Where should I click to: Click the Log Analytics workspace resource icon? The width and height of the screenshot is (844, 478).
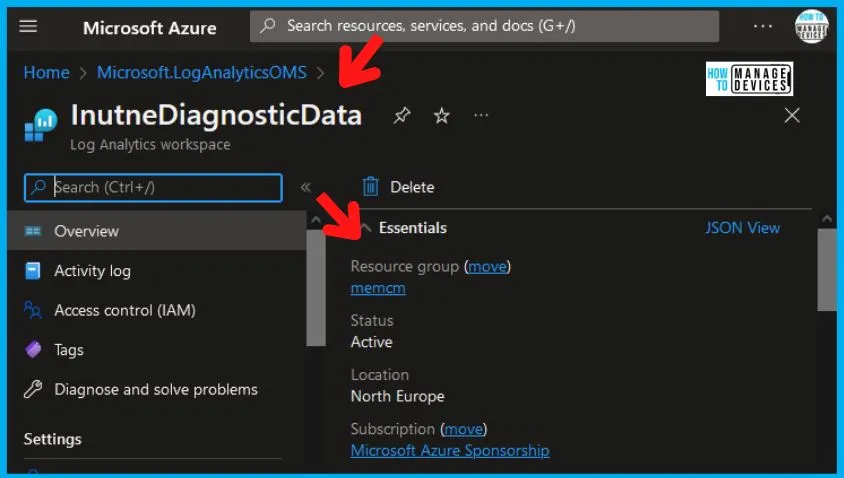(40, 124)
